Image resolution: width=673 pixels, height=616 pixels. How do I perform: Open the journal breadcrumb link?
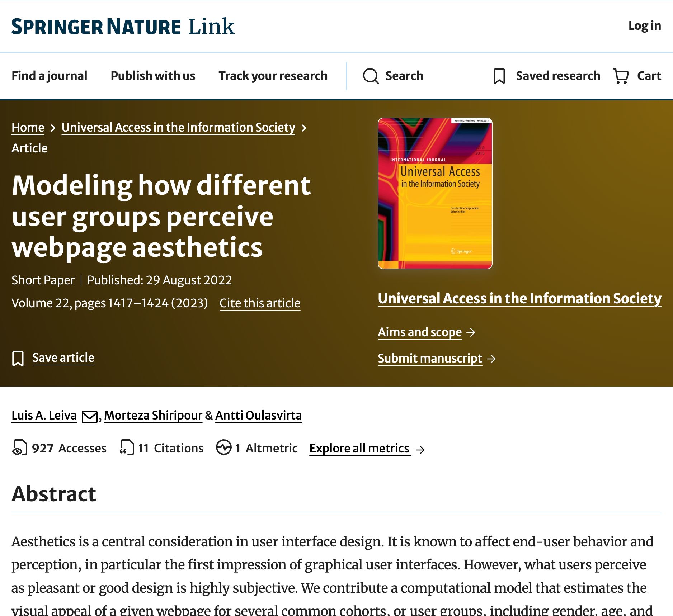coord(178,127)
